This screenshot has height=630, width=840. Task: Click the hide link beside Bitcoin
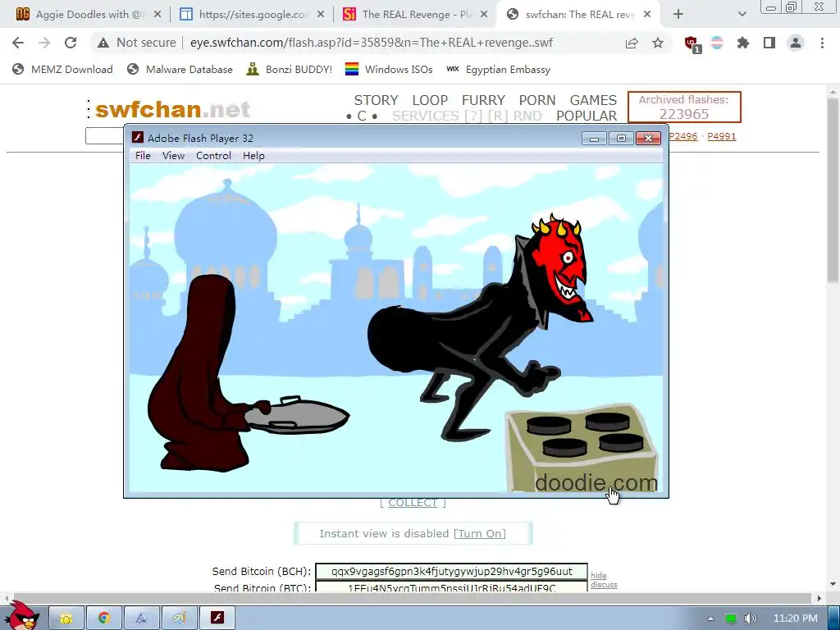[598, 575]
